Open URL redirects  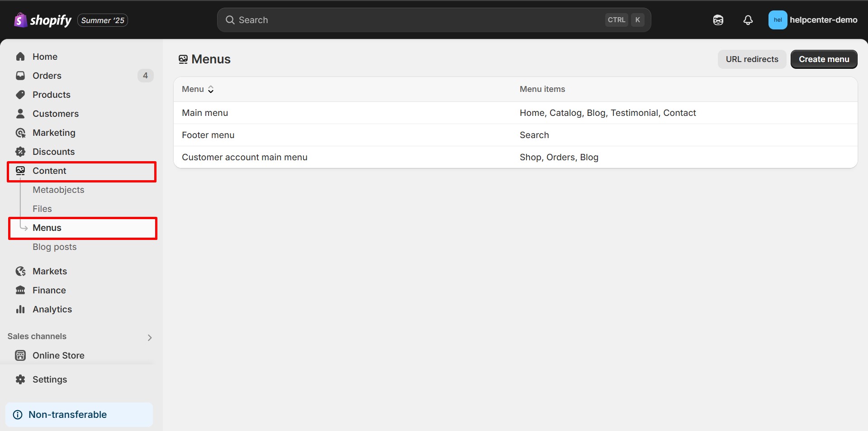tap(752, 59)
